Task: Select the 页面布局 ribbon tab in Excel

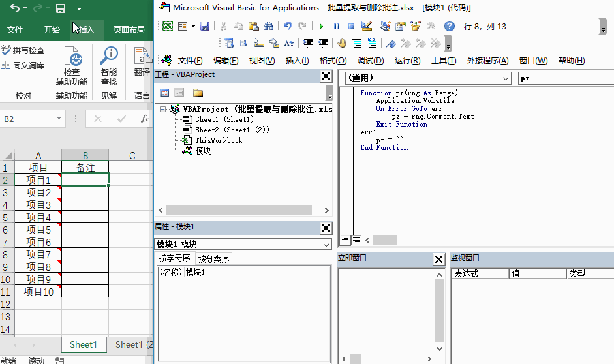Action: pyautogui.click(x=129, y=30)
